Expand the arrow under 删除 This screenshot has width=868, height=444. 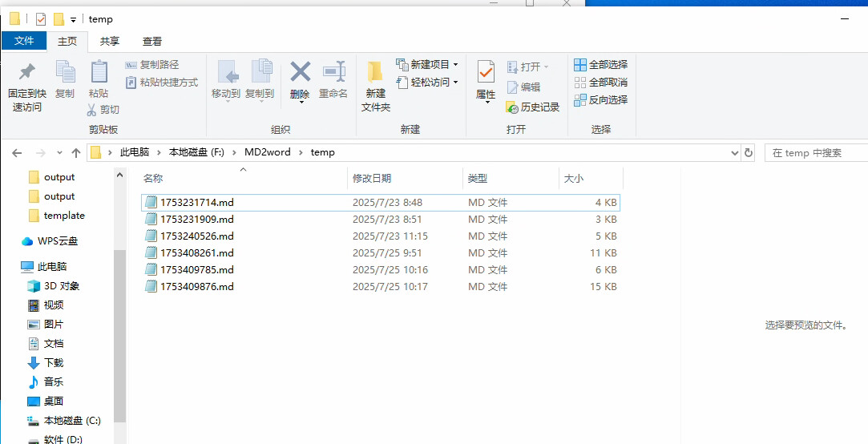[x=301, y=103]
